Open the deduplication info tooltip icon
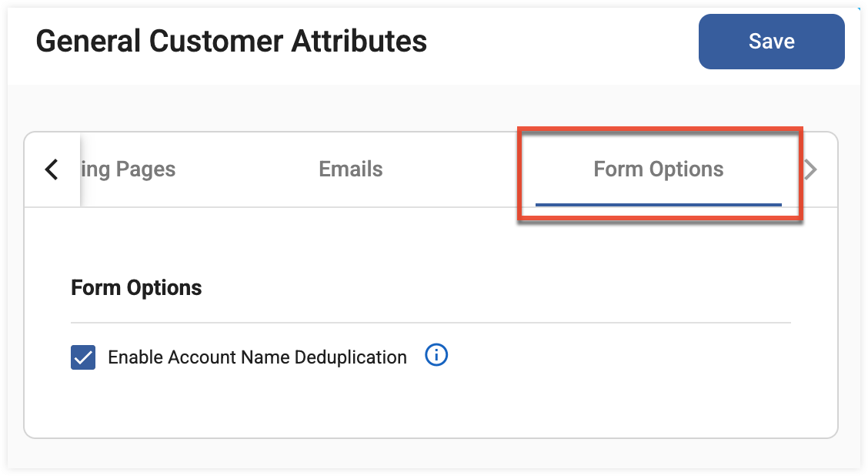868x476 pixels. click(436, 356)
